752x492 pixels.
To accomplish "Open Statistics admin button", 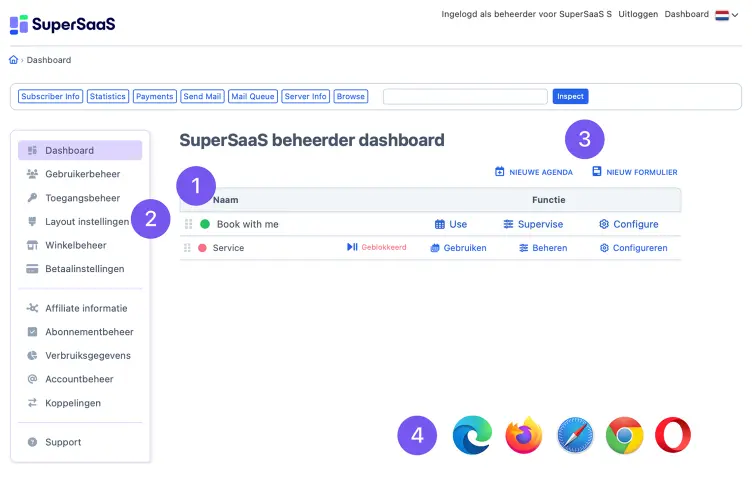I will (x=107, y=96).
